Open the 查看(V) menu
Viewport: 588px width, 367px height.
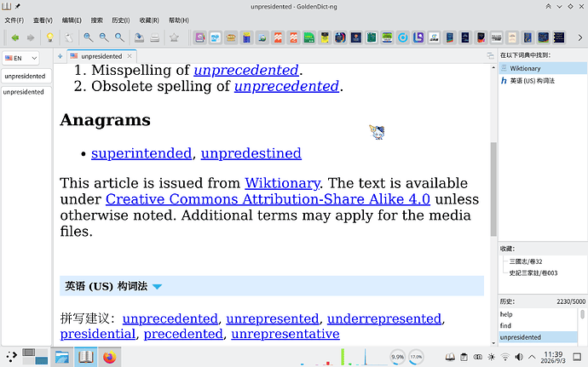pos(43,20)
